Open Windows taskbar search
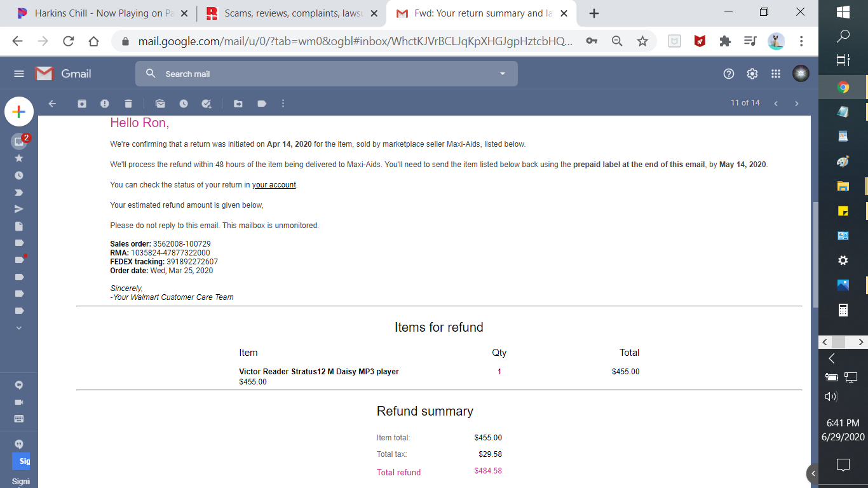 coord(843,36)
